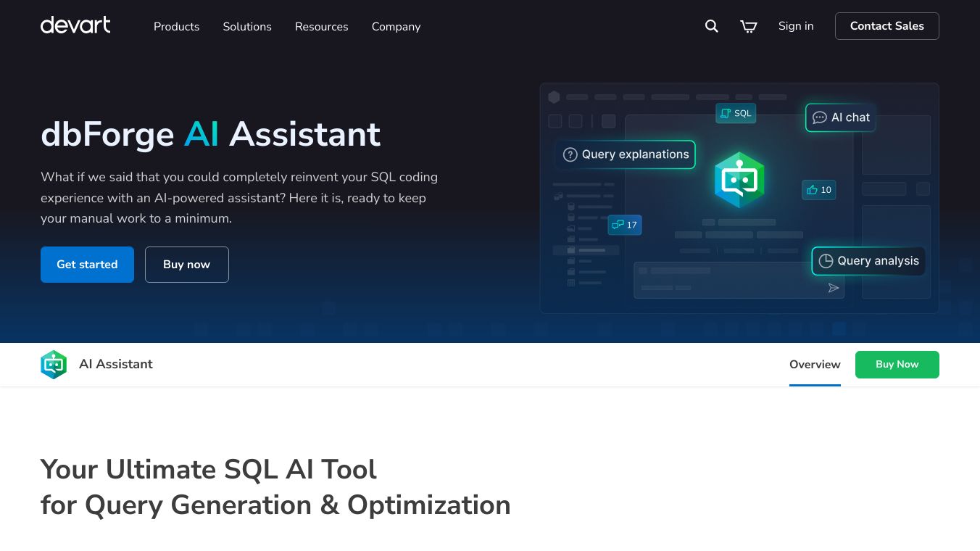Click the SQL badge in the illustration
This screenshot has width=980, height=551.
[736, 113]
